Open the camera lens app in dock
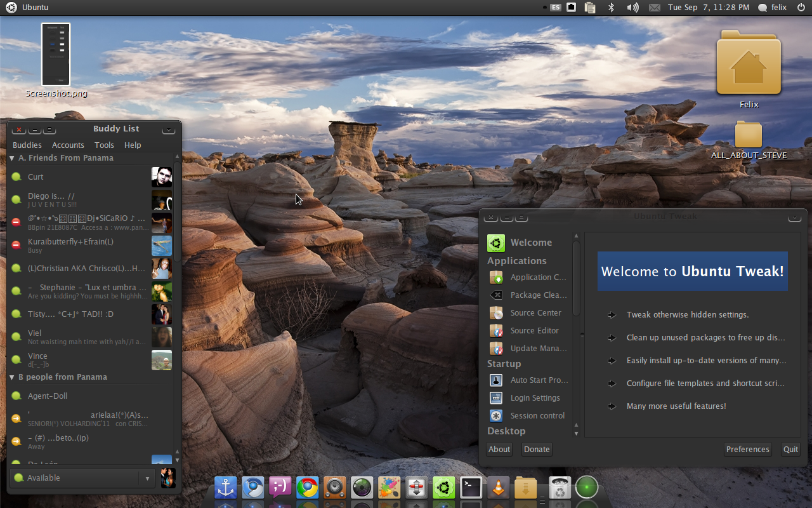The image size is (812, 508). pos(362,488)
